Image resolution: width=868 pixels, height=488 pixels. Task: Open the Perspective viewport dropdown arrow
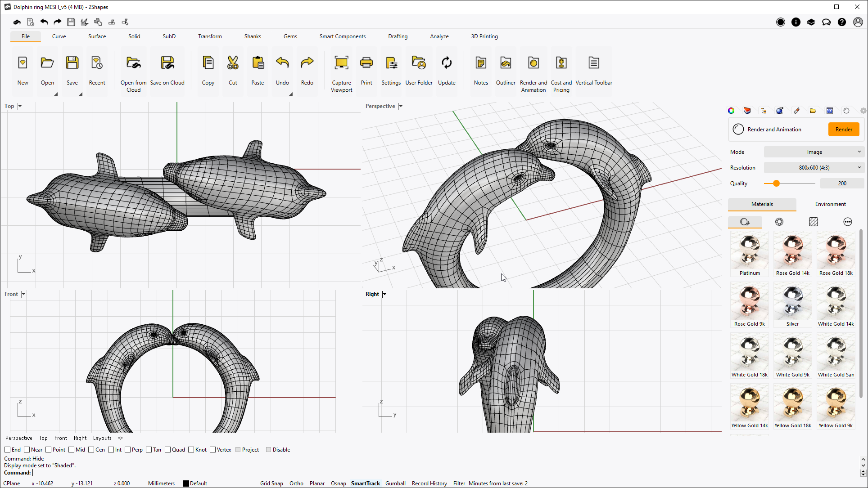(x=400, y=106)
